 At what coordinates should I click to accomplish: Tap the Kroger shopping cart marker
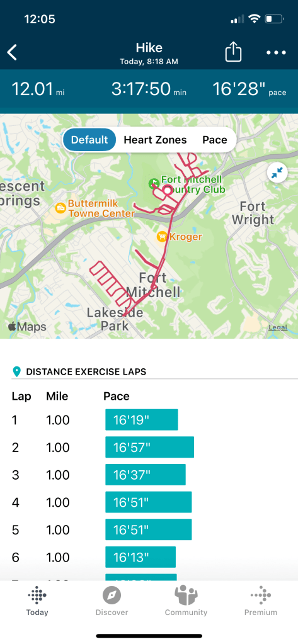pos(161,237)
